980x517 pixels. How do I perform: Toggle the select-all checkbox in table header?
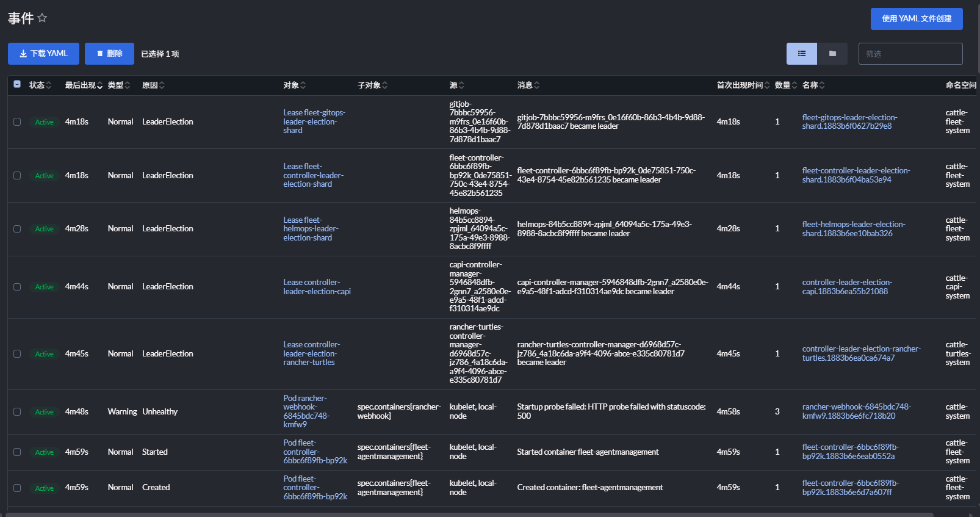pyautogui.click(x=17, y=84)
